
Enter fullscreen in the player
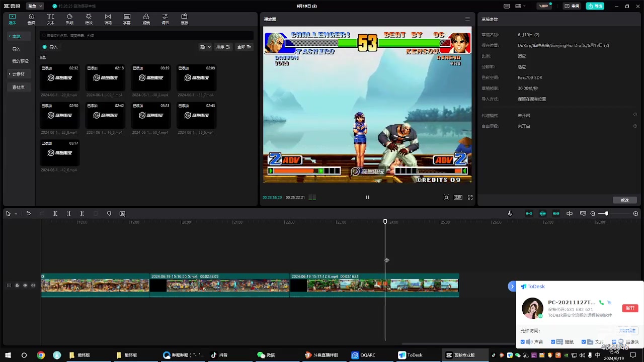click(x=470, y=198)
